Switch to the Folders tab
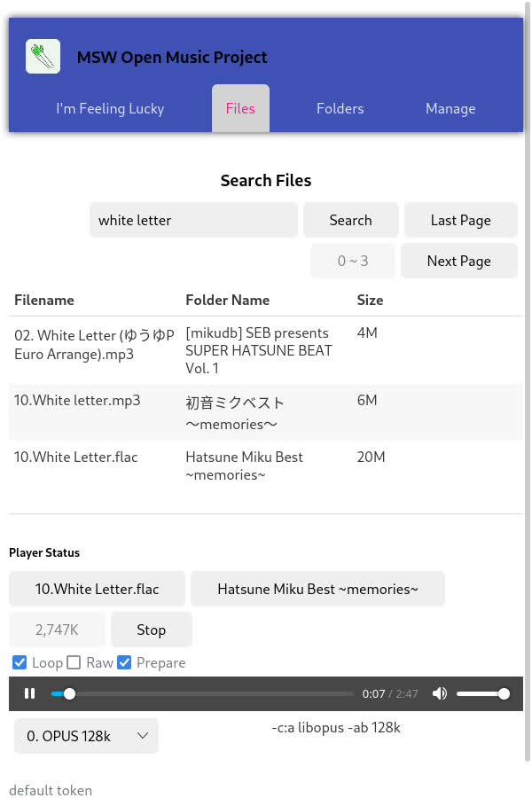The width and height of the screenshot is (532, 798). (x=340, y=108)
